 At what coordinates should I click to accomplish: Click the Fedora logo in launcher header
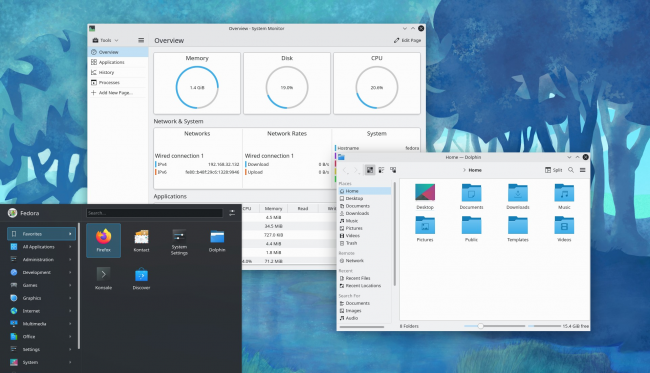pyautogui.click(x=12, y=213)
